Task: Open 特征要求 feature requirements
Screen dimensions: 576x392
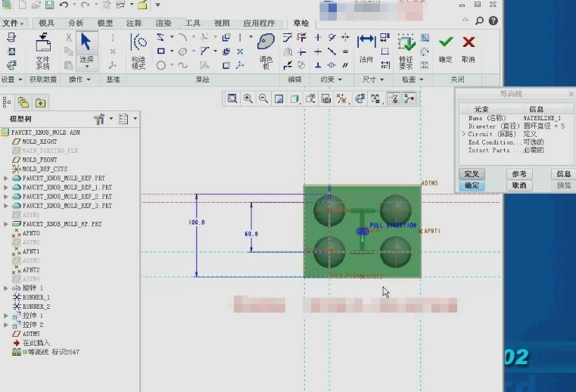Action: point(406,51)
